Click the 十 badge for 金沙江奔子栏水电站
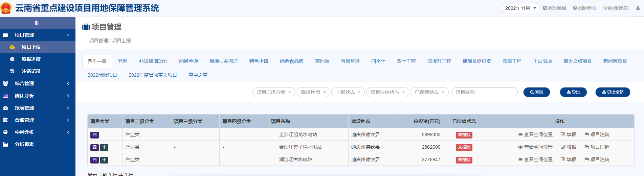The height and width of the screenshot is (176, 644). tap(104, 147)
